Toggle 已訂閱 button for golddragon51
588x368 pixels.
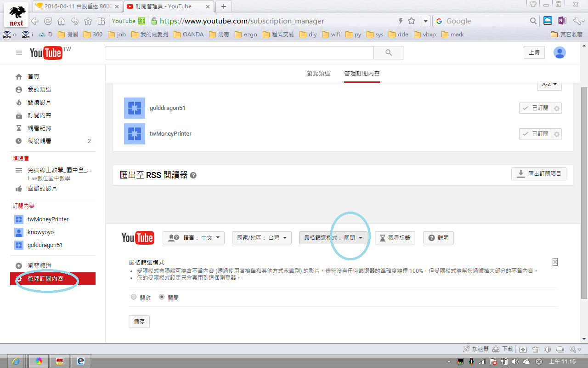click(x=535, y=108)
